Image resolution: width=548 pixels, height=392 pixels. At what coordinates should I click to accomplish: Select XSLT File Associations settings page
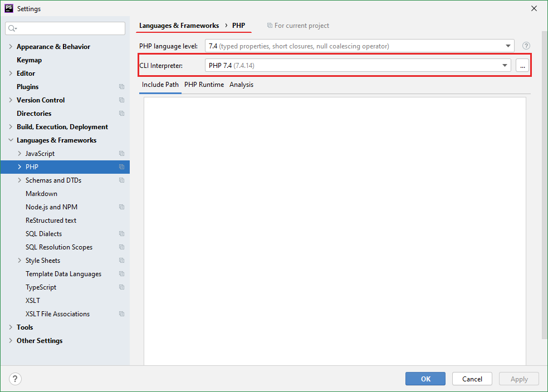(x=58, y=313)
